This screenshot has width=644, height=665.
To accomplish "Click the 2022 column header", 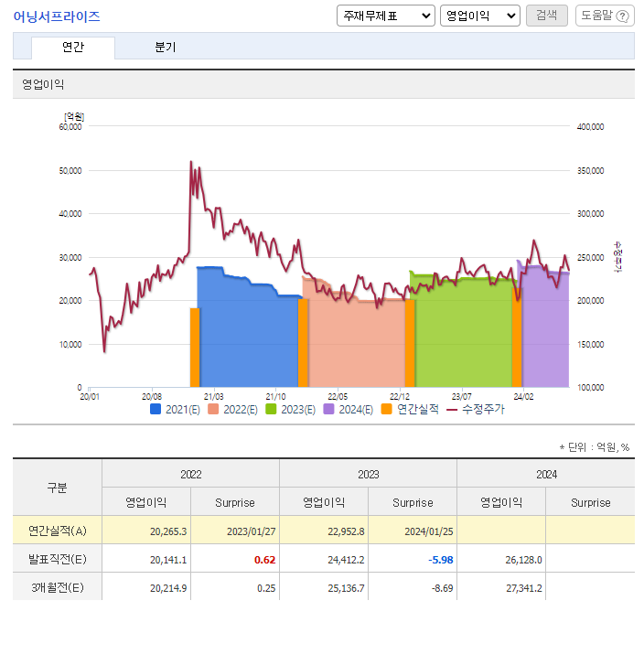I will pyautogui.click(x=191, y=474).
